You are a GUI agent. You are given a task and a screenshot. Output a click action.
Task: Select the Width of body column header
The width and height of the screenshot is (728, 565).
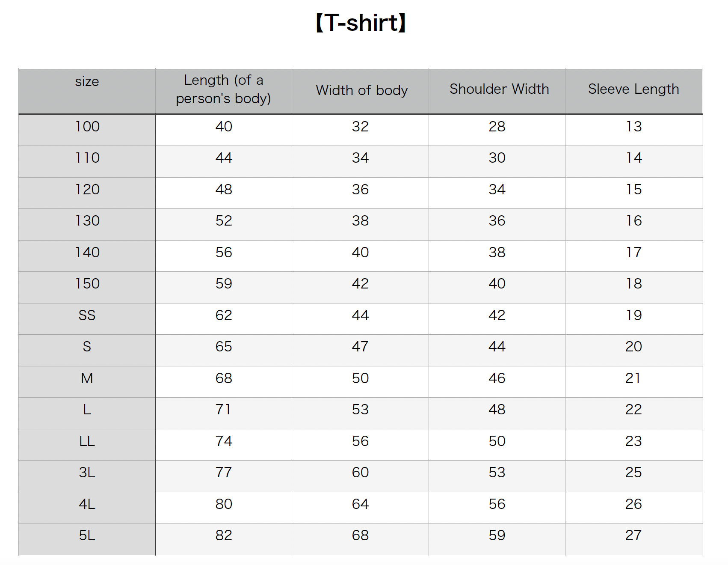pyautogui.click(x=361, y=90)
